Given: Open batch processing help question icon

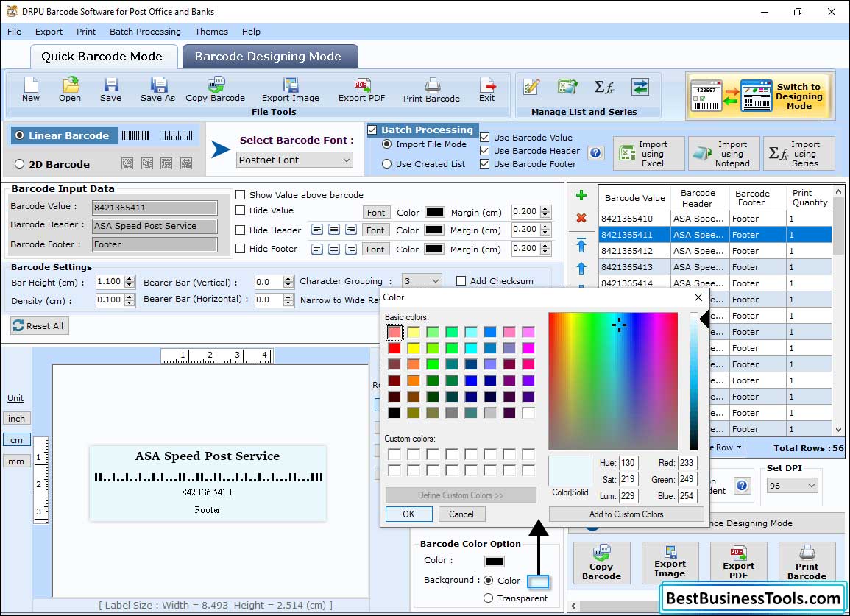Looking at the screenshot, I should click(x=595, y=153).
